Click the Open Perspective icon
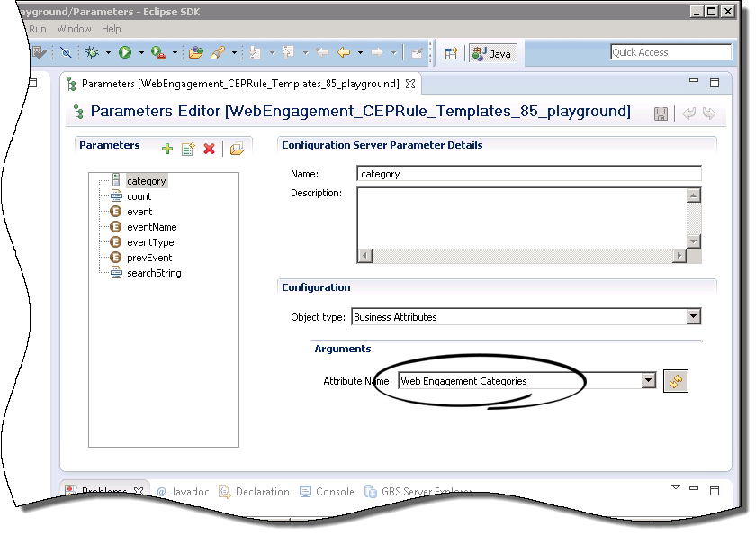The image size is (756, 536). point(452,53)
